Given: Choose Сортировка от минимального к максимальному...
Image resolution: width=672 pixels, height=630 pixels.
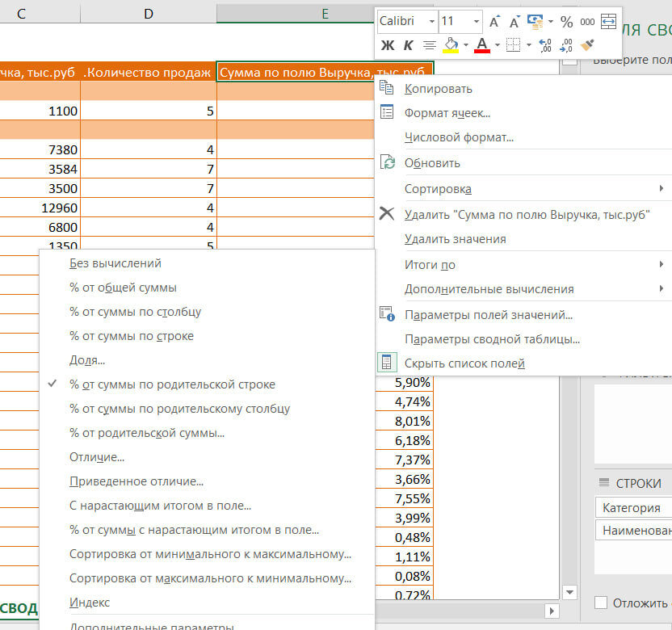Looking at the screenshot, I should (211, 554).
